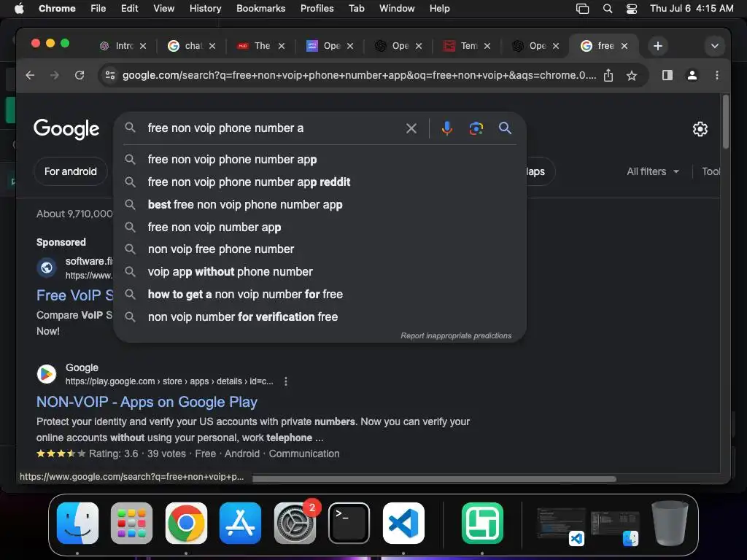This screenshot has width=747, height=560.
Task: Open the Bookmarks menu
Action: pos(260,8)
